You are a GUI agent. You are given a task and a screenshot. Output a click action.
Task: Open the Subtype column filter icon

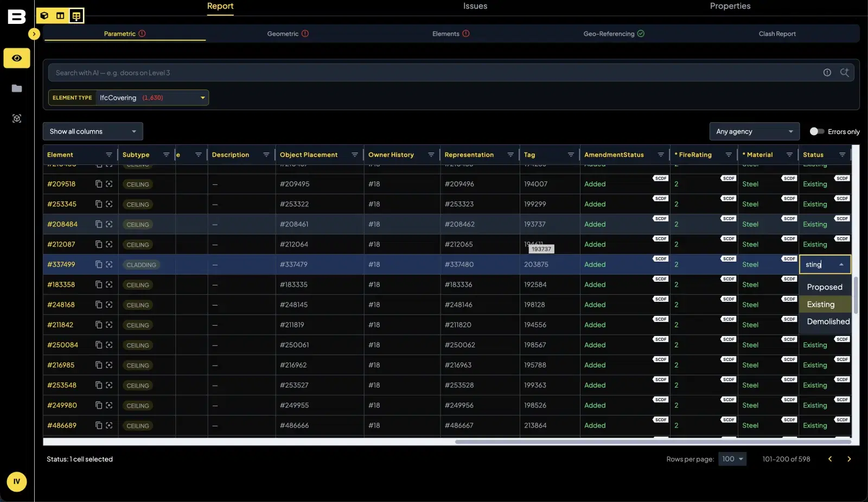click(x=166, y=155)
